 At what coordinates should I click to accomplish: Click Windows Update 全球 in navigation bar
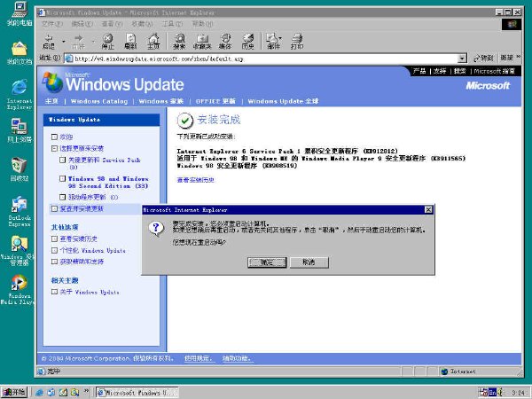[x=284, y=101]
